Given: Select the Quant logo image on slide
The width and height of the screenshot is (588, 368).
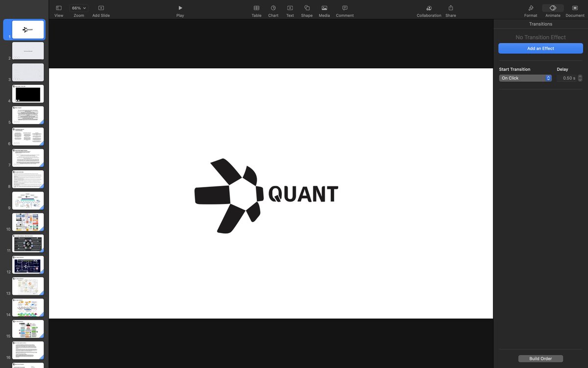Looking at the screenshot, I should 266,196.
